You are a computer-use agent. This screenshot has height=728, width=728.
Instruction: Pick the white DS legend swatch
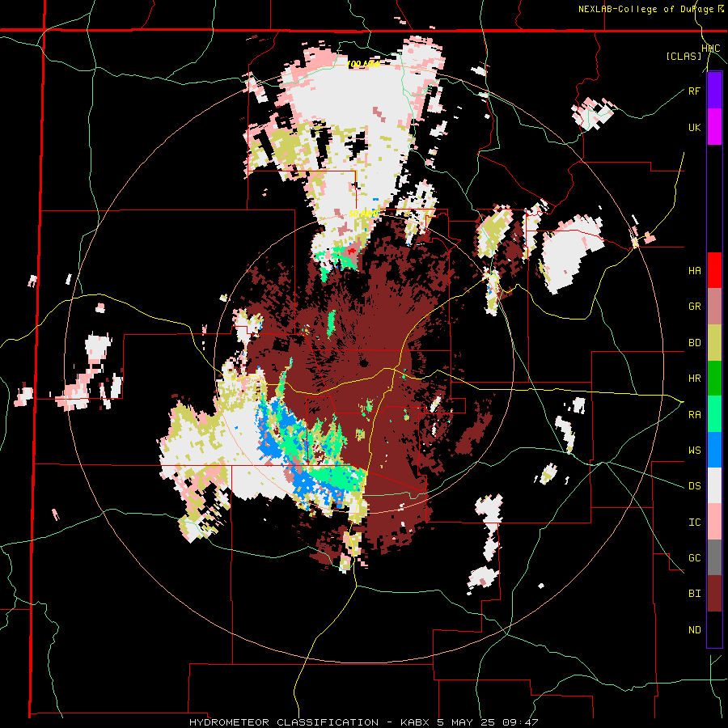(x=714, y=485)
